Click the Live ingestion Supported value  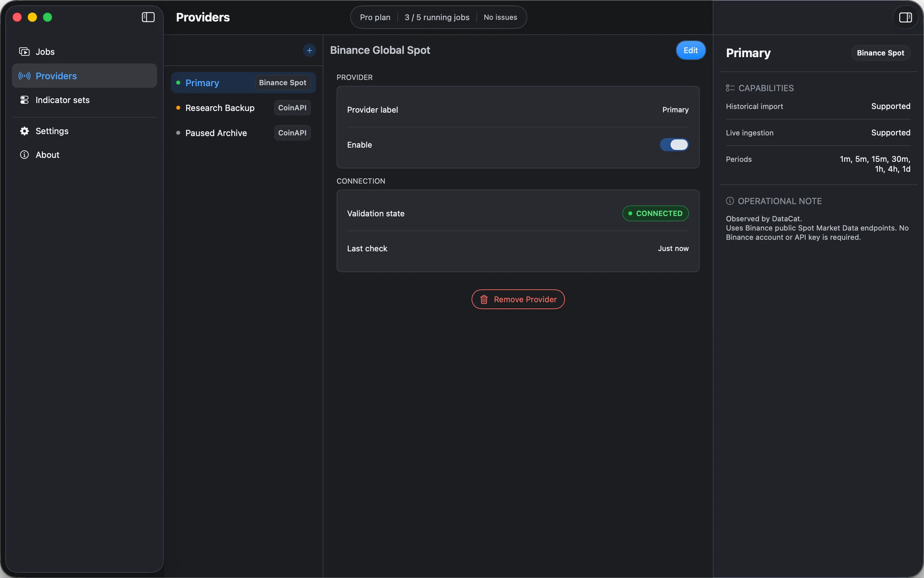[x=890, y=133]
